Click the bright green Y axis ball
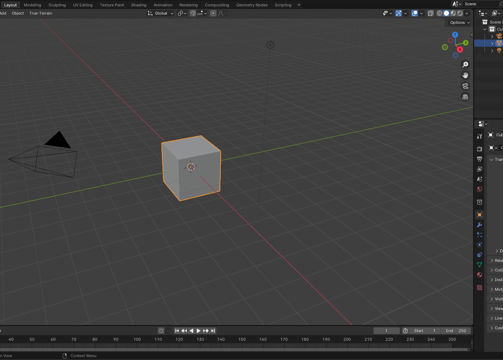Screen dimensions: 503x360 [x=466, y=43]
